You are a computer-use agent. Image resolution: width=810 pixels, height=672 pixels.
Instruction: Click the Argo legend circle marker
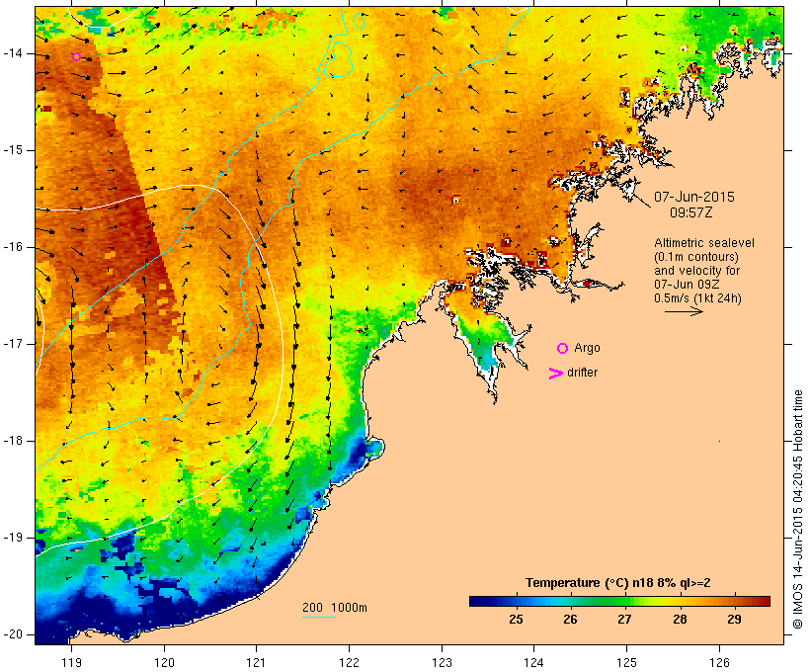563,349
